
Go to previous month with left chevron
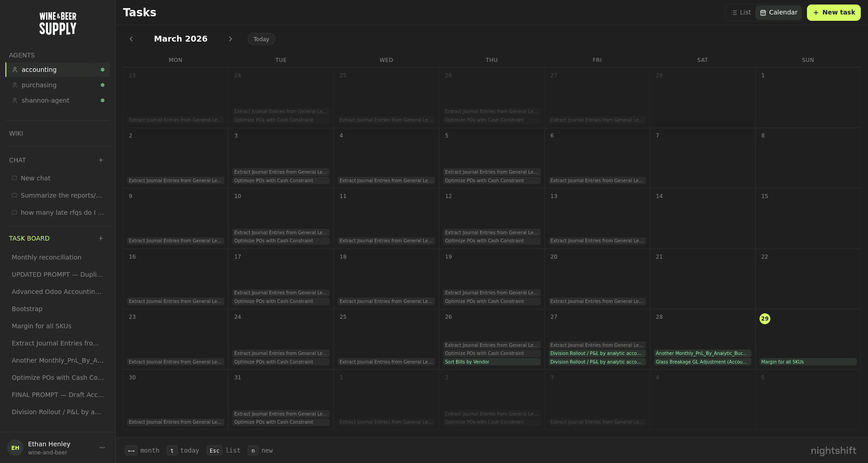click(131, 39)
